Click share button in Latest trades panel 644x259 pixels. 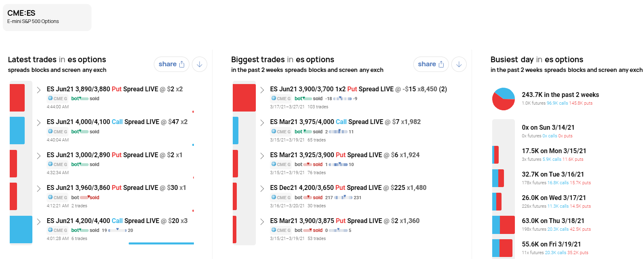pyautogui.click(x=171, y=64)
